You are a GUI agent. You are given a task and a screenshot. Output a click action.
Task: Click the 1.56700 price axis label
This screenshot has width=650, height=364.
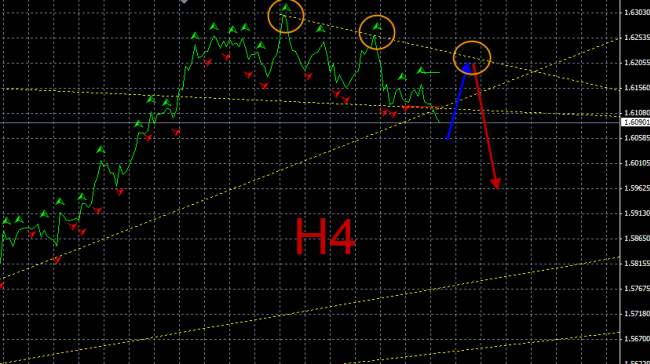click(637, 339)
